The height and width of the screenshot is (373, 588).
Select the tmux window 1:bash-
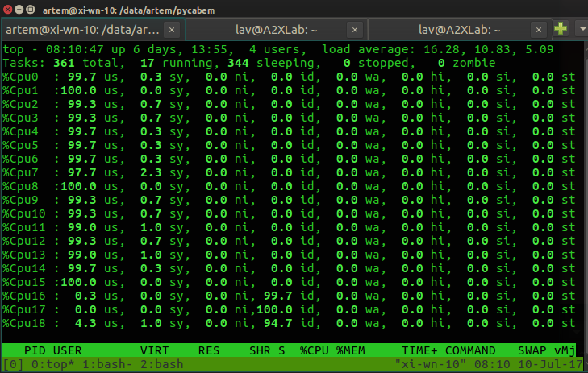coord(107,364)
